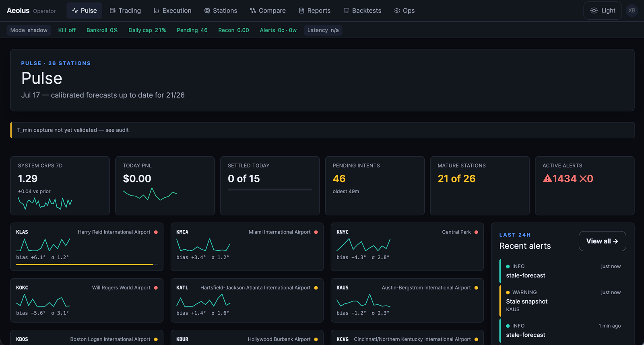This screenshot has width=644, height=345.
Task: Click the Today PNL sparkline
Action: click(150, 194)
